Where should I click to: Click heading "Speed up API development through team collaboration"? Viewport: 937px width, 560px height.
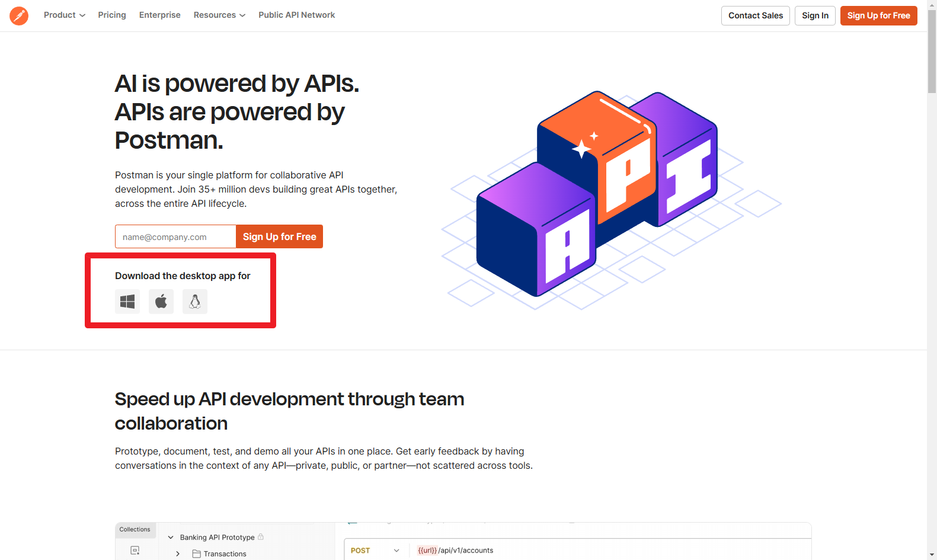289,411
